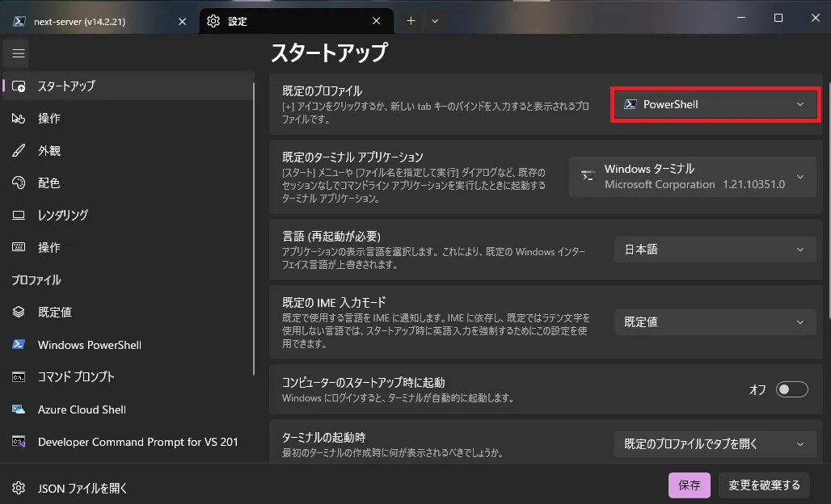Open Windows PowerShell profile settings
The image size is (831, 504).
click(x=129, y=345)
